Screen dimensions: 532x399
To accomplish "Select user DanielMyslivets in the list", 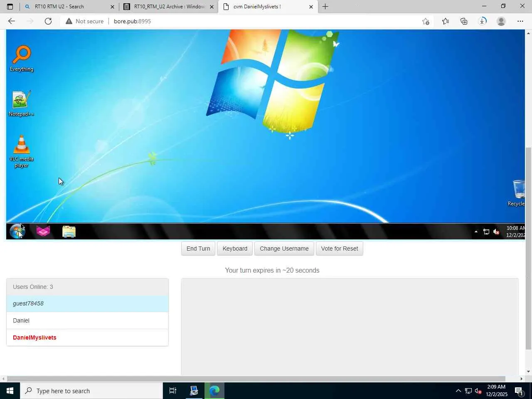I will [x=87, y=337].
